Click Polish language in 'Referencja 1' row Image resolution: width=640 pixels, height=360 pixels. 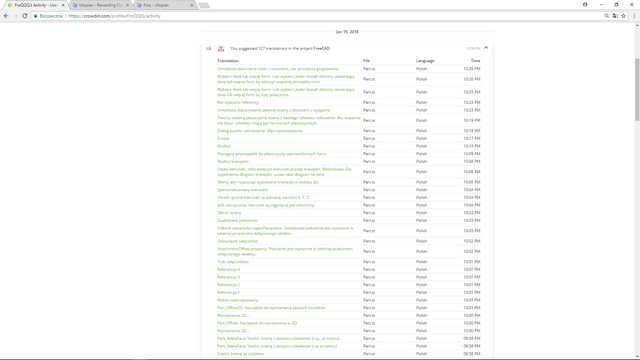click(422, 293)
